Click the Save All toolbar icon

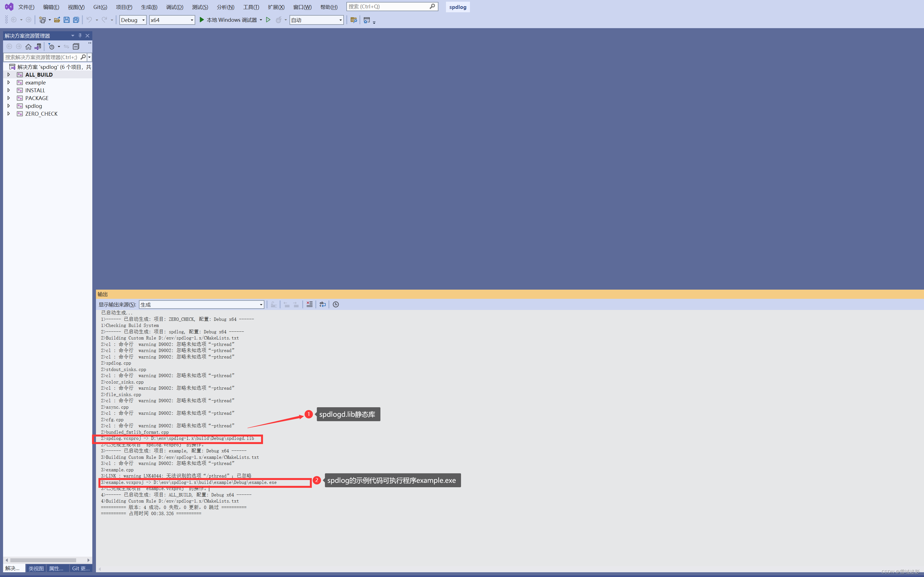click(x=76, y=20)
